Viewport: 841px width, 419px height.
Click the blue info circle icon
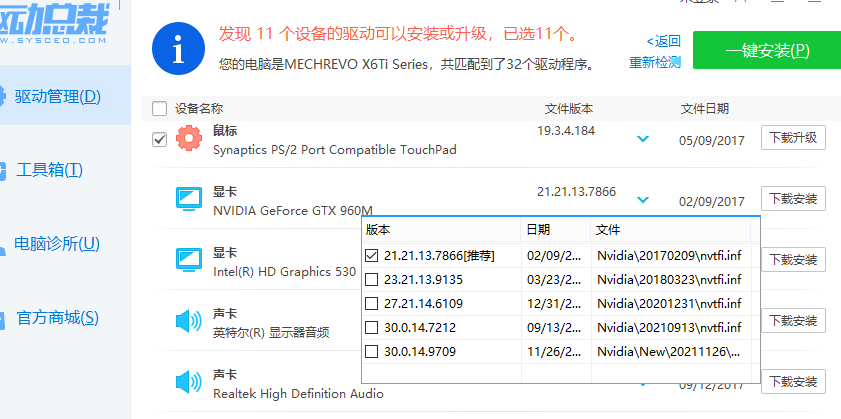pos(179,48)
